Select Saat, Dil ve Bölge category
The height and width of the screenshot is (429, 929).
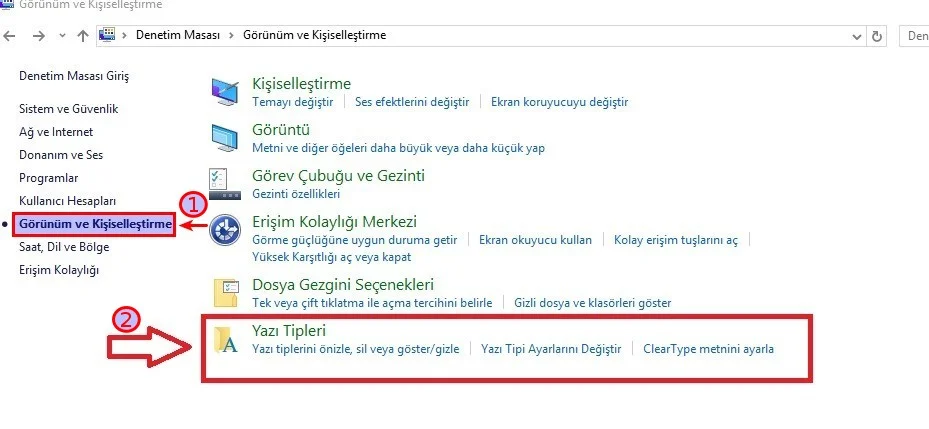[x=64, y=247]
